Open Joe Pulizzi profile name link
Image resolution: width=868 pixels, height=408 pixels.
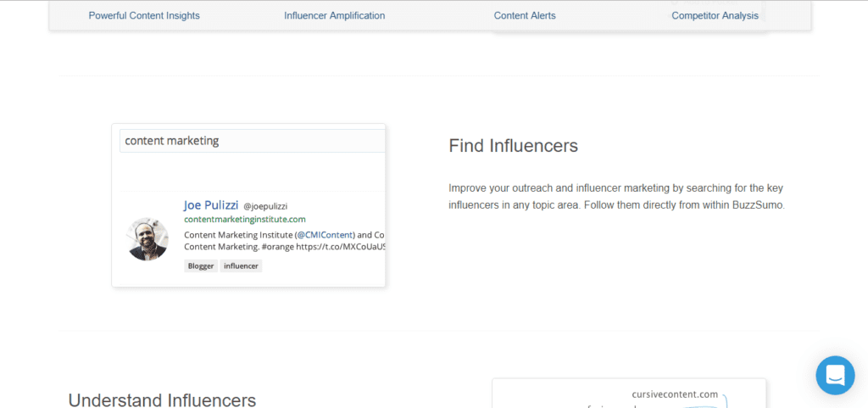click(211, 205)
